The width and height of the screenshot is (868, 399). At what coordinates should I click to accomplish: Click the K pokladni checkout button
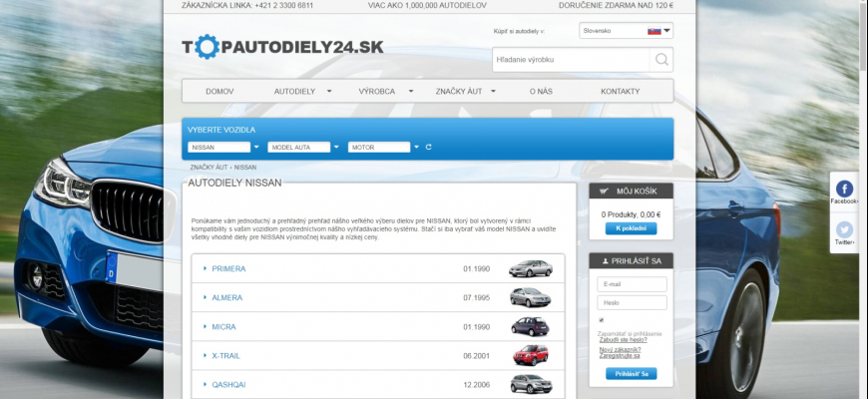pyautogui.click(x=632, y=228)
